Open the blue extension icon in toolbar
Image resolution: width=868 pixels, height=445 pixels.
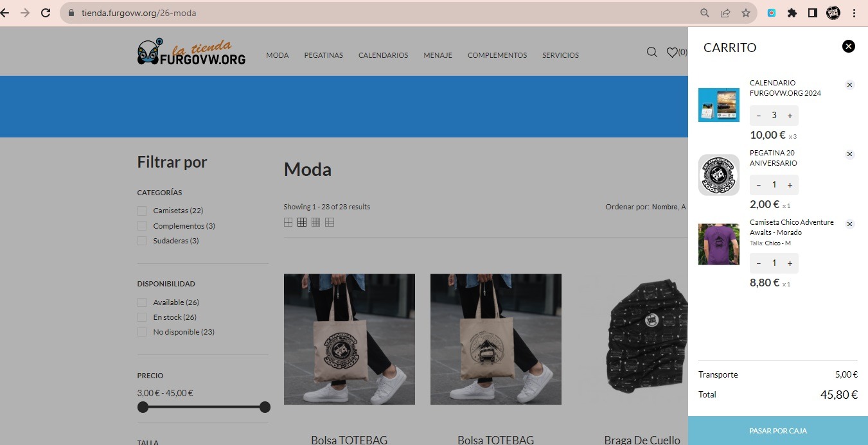pos(772,13)
